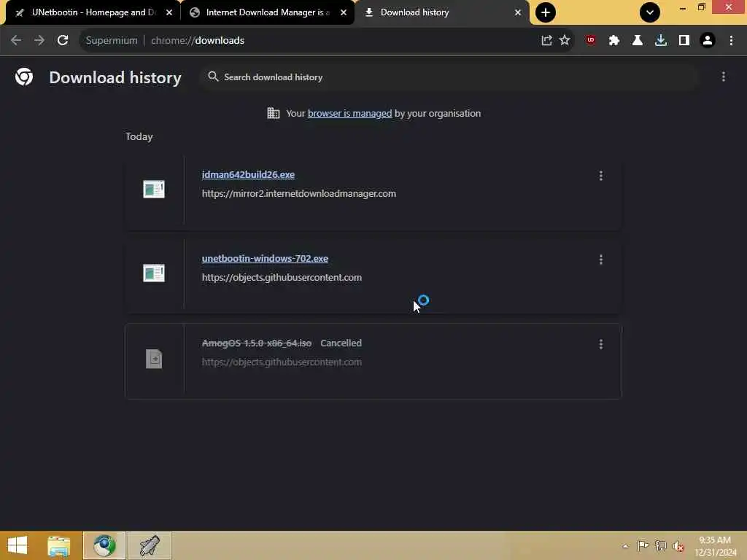Click the search magnifier icon
Viewport: 747px width, 560px height.
213,77
